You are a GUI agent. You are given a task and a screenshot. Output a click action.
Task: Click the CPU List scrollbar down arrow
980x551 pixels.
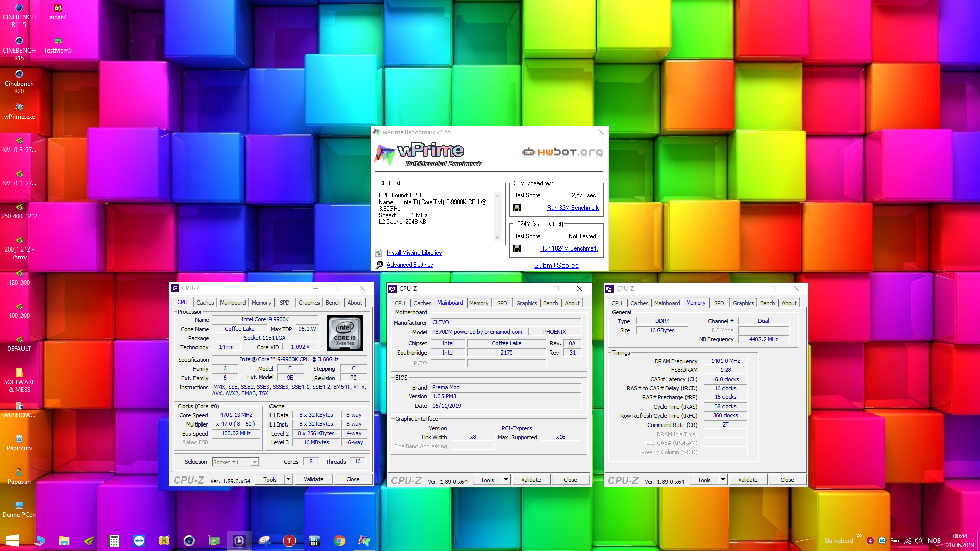[x=497, y=237]
